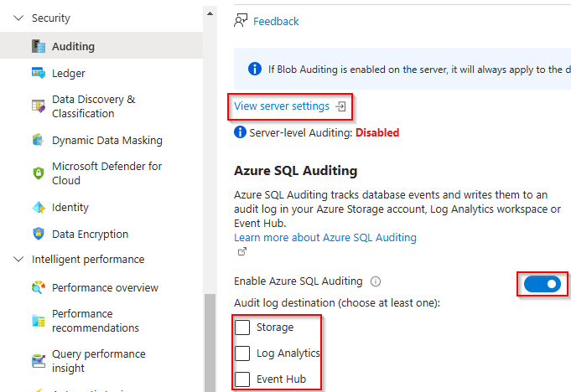571x392 pixels.
Task: Click the Data Encryption shield icon
Action: point(39,234)
